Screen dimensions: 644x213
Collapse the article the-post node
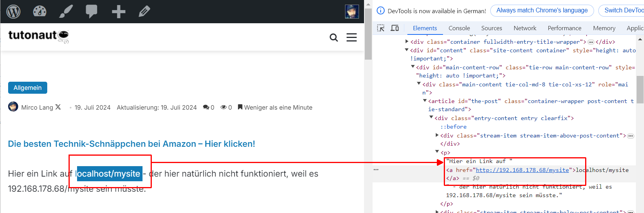coord(425,100)
